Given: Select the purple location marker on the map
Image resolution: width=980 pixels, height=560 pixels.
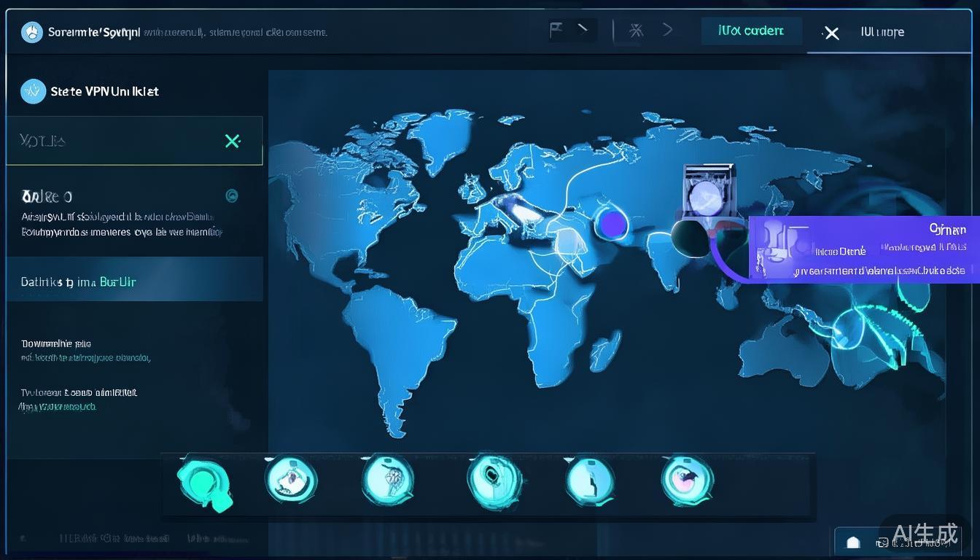Looking at the screenshot, I should [x=610, y=222].
